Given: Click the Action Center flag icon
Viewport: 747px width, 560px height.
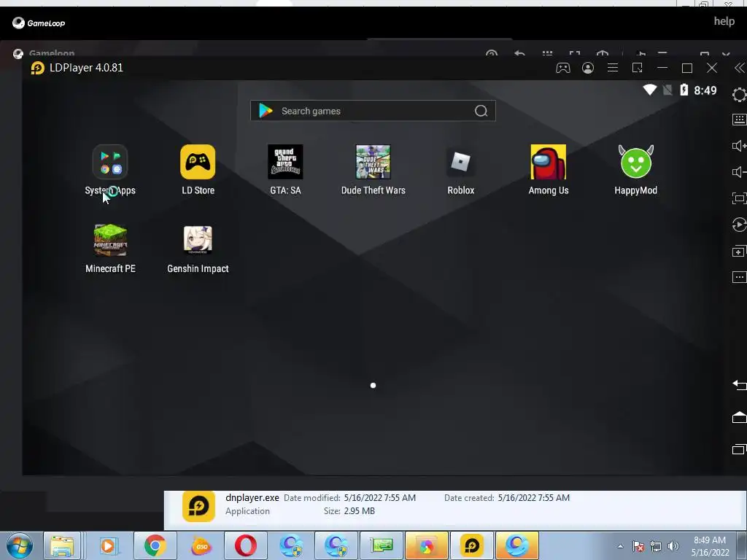Looking at the screenshot, I should 638,546.
